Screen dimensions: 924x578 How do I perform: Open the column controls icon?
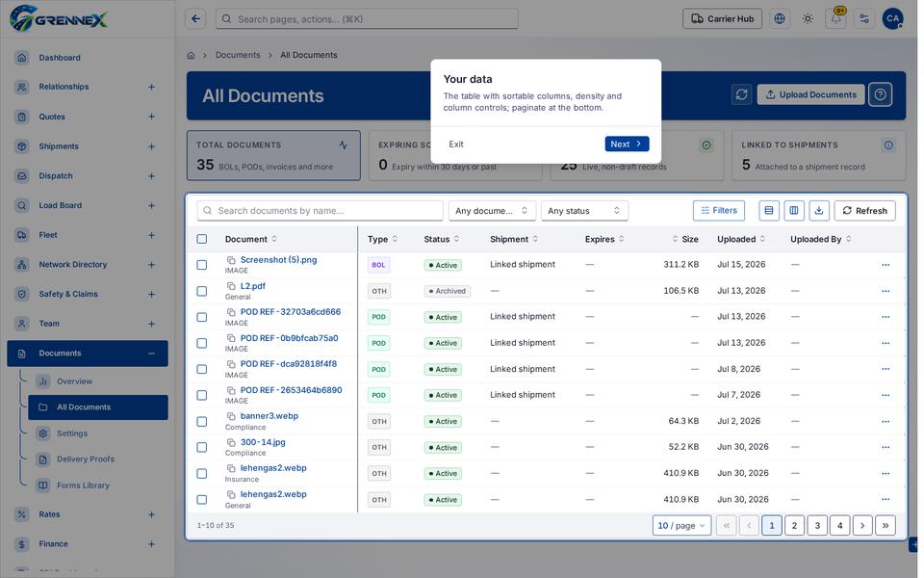[x=794, y=211]
